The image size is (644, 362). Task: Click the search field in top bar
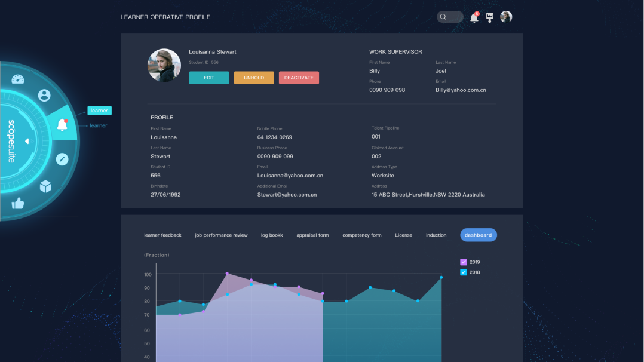pos(450,17)
